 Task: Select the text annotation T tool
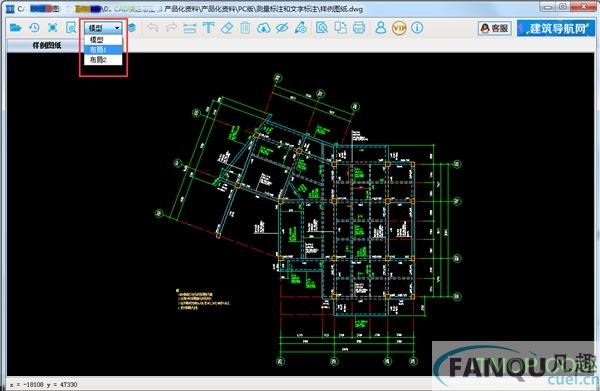(x=209, y=28)
